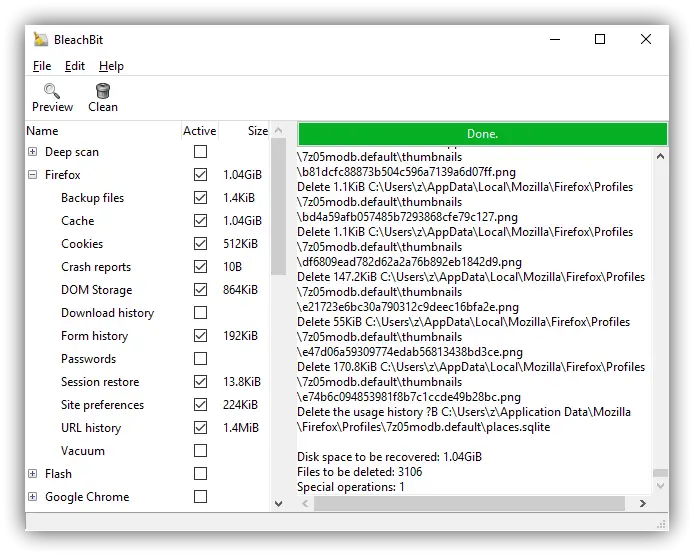Uncheck the Firefox checkbox
694x556 pixels.
click(x=200, y=175)
